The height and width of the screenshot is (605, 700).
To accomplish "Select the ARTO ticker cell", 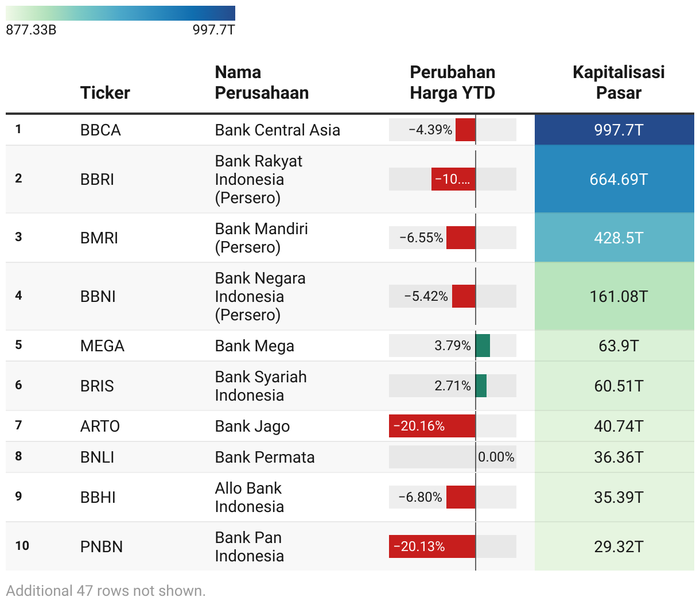I will [x=100, y=426].
